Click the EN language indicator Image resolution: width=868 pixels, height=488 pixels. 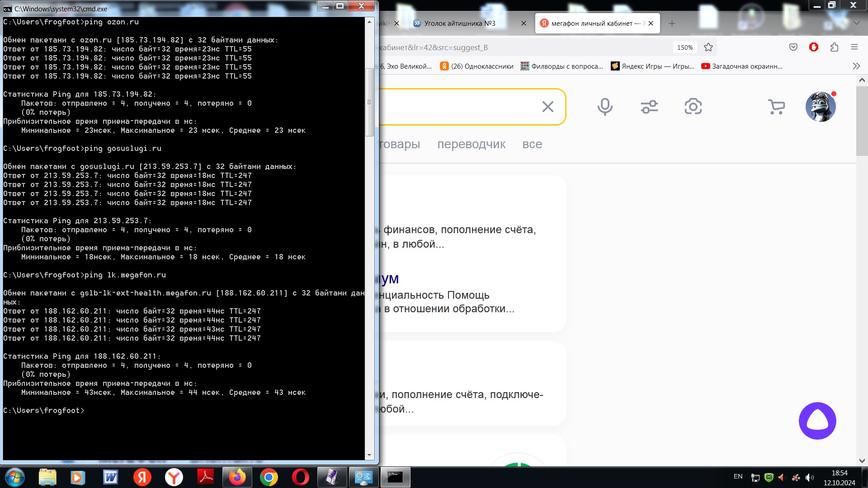(738, 476)
